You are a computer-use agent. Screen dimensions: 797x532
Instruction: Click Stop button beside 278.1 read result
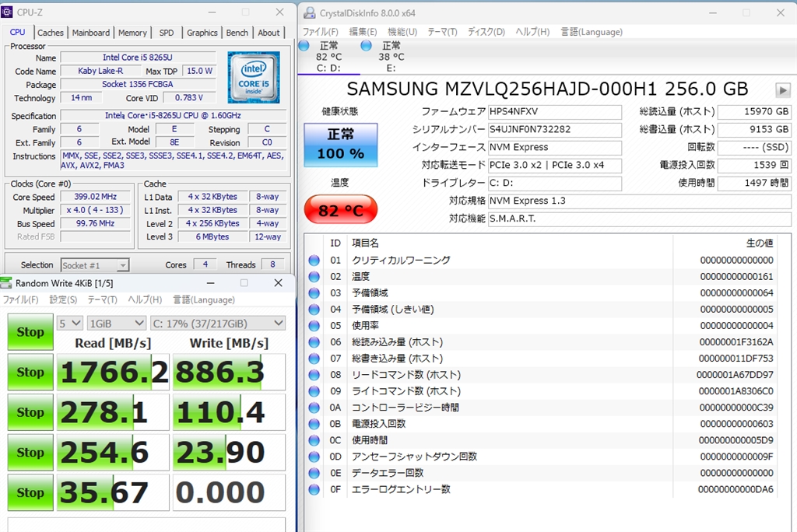coord(30,412)
